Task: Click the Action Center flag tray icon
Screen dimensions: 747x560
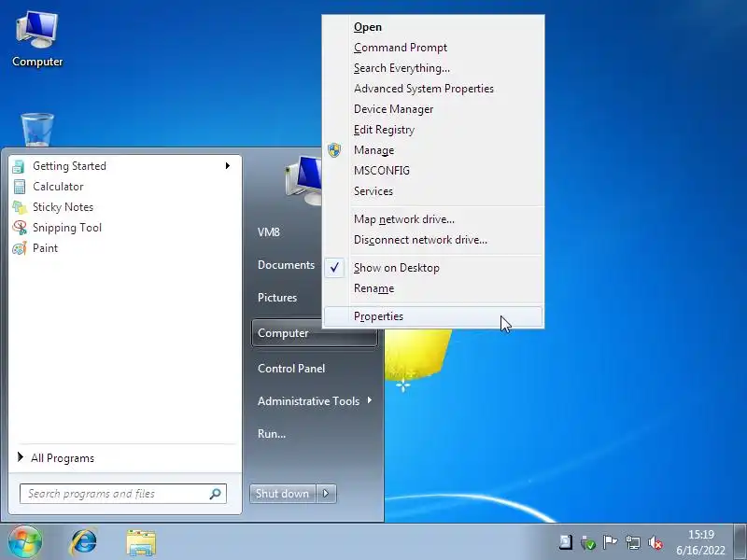Action: tap(610, 542)
